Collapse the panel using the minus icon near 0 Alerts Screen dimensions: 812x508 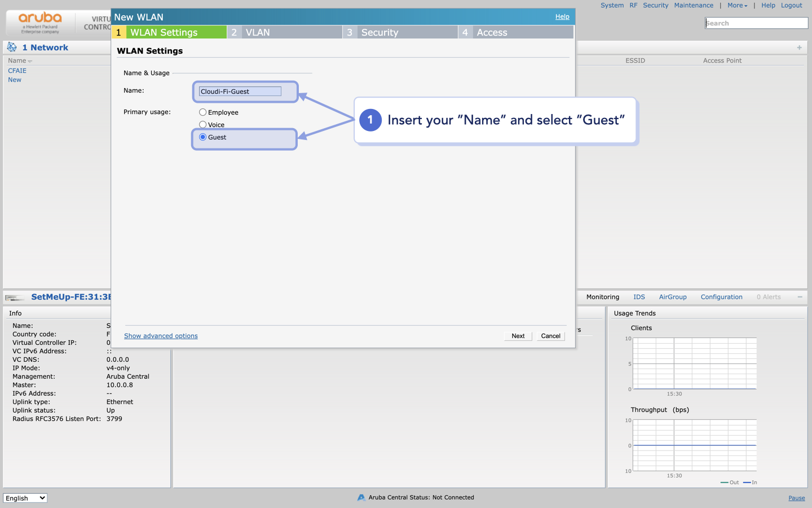[x=800, y=296]
